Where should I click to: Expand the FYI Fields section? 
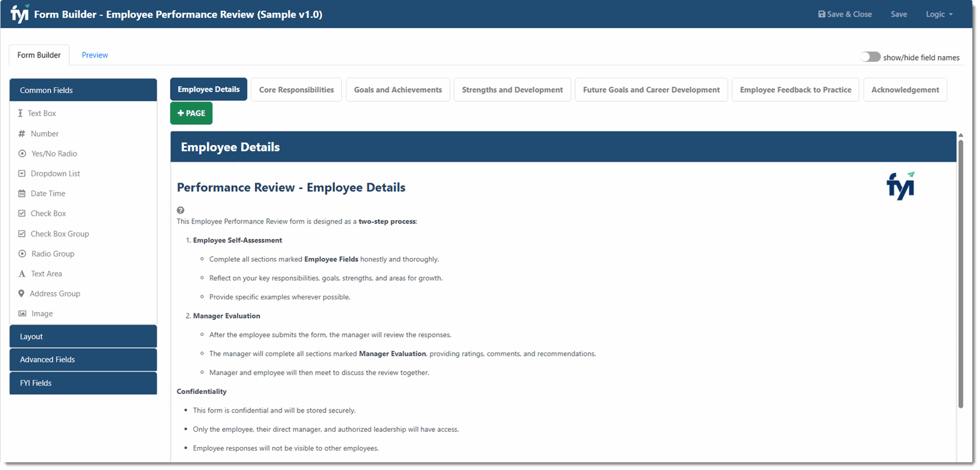tap(83, 383)
